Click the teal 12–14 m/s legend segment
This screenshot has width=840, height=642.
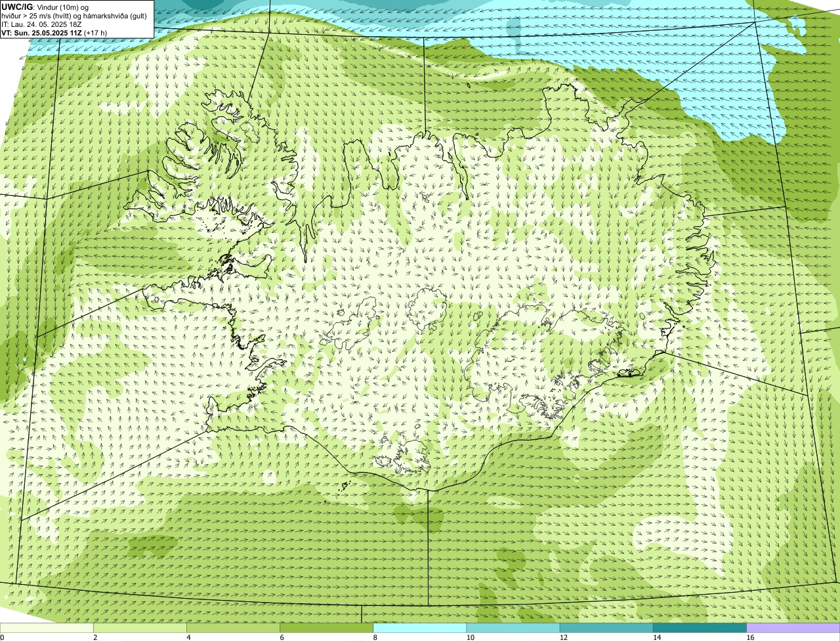click(606, 628)
